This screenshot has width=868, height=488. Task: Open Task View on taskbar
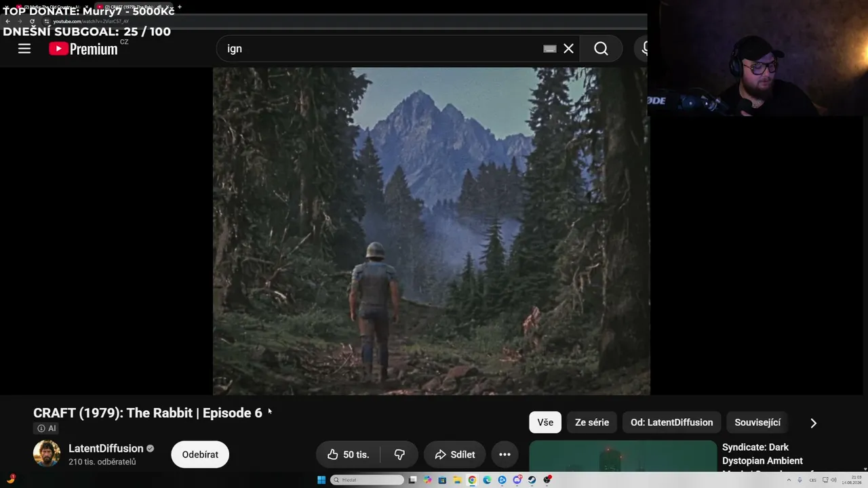[x=412, y=480]
